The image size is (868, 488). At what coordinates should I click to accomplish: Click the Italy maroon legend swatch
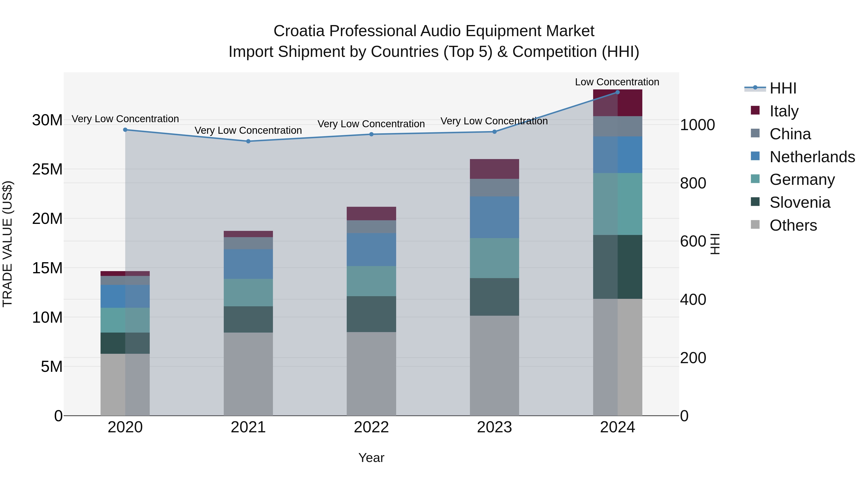point(755,110)
